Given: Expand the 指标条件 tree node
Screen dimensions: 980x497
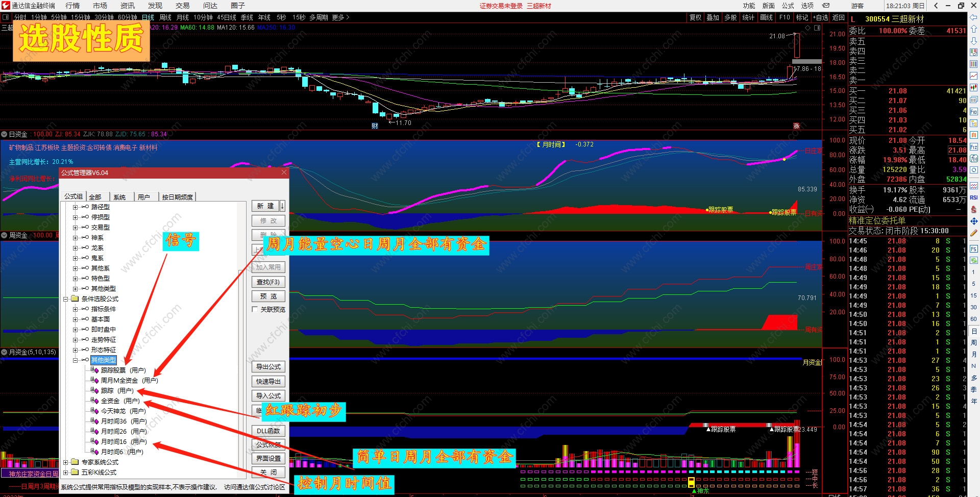Looking at the screenshot, I should [x=75, y=309].
